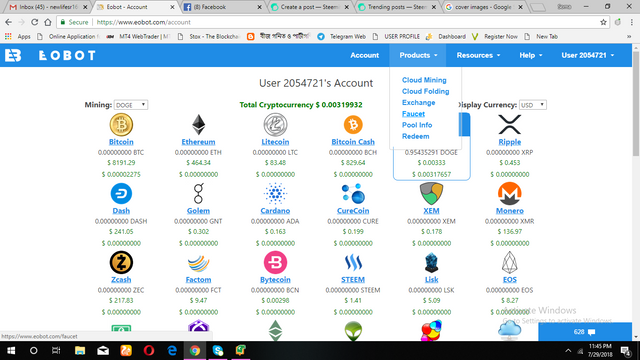Viewport: 640px width, 360px height.
Task: Go to Account in navigation bar
Action: pyautogui.click(x=364, y=55)
